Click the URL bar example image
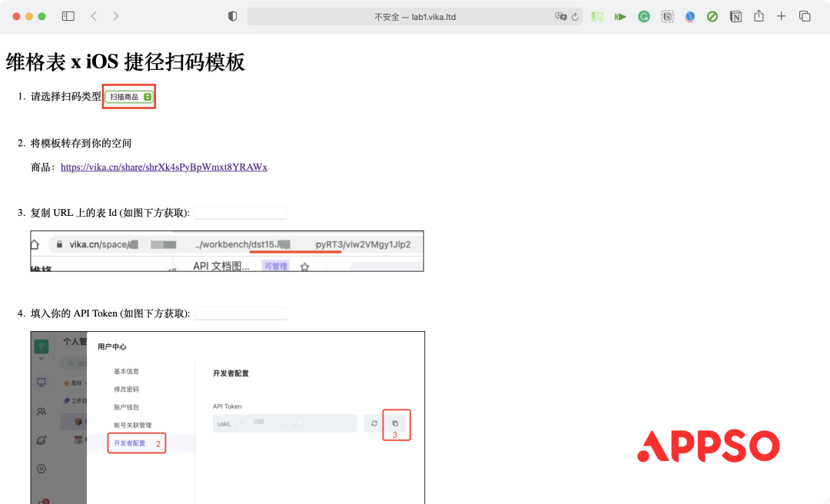 click(x=227, y=251)
